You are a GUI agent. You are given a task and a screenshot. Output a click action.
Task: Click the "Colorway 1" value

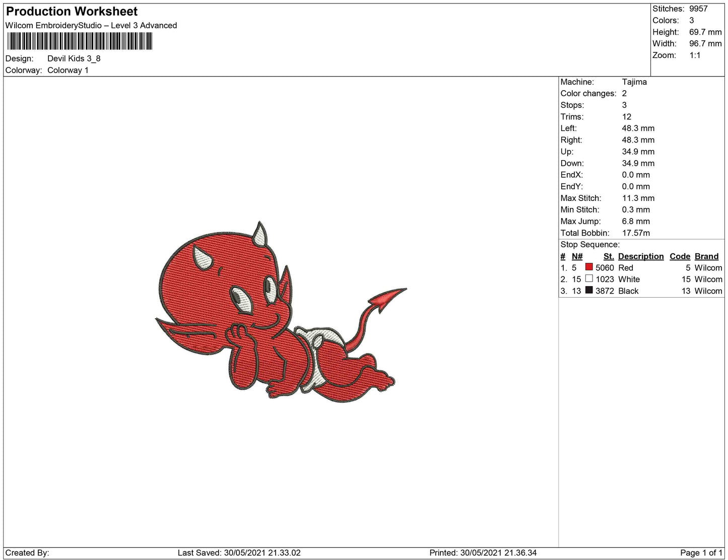point(68,70)
